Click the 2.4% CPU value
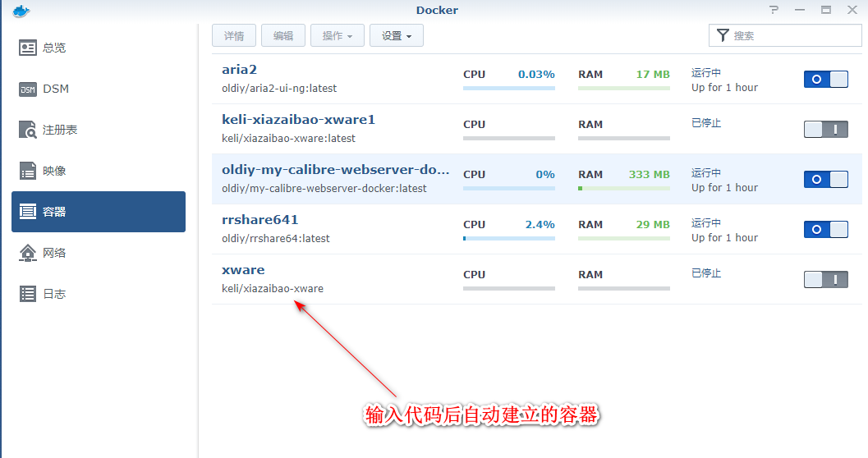This screenshot has width=868, height=458. pos(540,225)
